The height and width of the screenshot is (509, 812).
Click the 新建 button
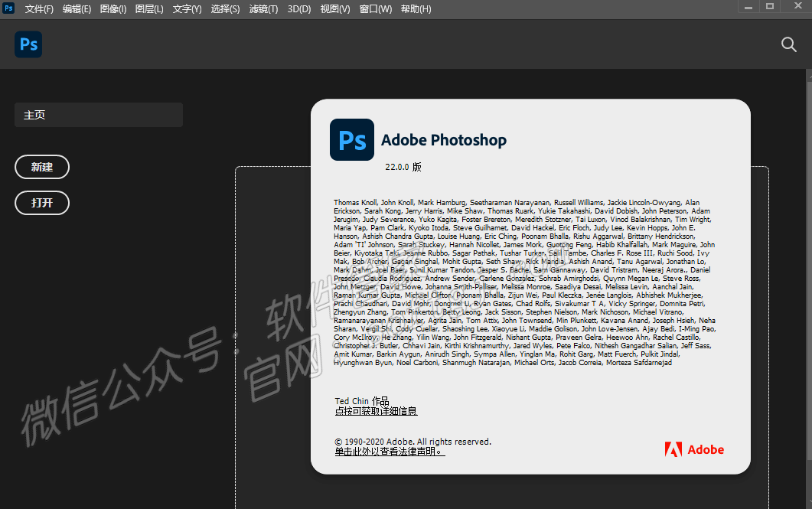coord(42,167)
